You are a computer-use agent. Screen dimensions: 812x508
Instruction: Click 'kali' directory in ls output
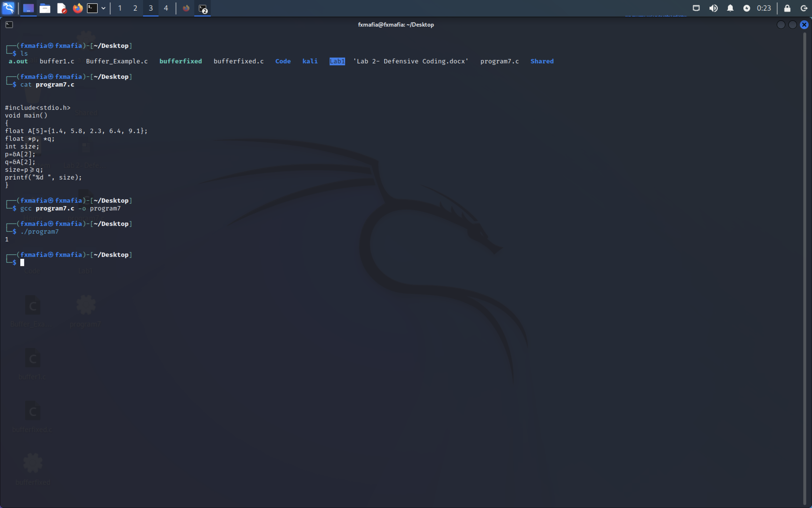point(310,61)
